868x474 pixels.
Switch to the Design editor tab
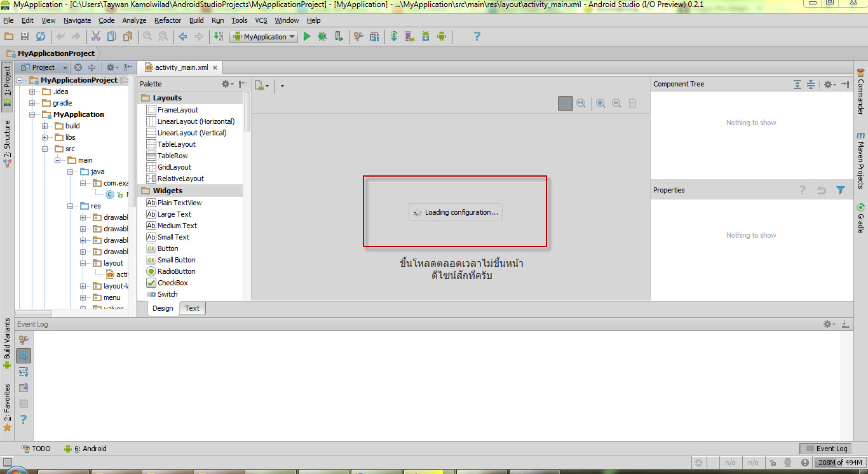(163, 308)
